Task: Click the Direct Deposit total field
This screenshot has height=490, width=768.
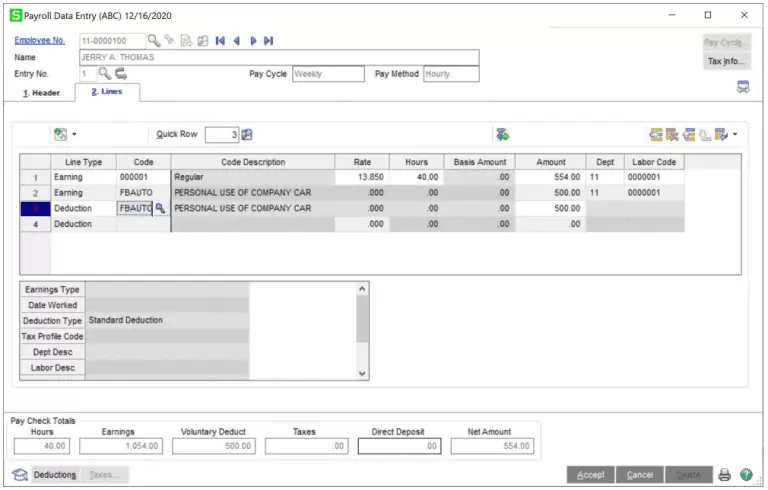Action: click(x=399, y=446)
